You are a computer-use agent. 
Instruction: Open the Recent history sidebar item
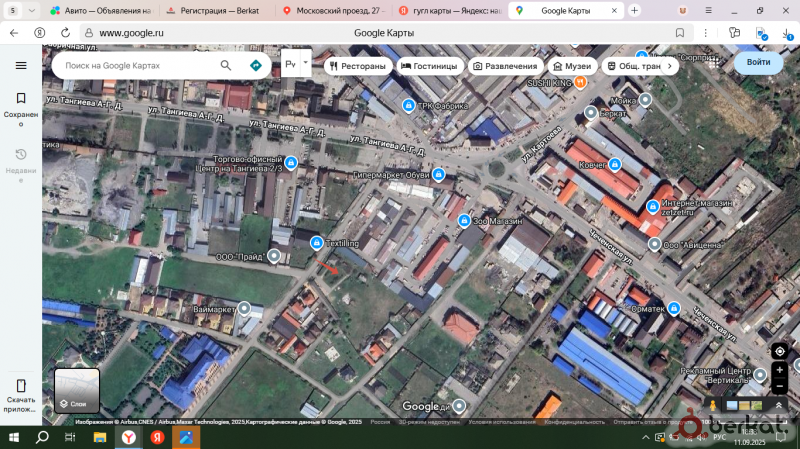[21, 161]
